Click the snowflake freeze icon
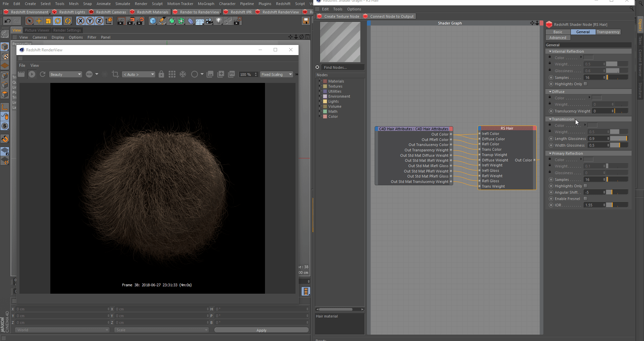The image size is (644, 341). 183,74
